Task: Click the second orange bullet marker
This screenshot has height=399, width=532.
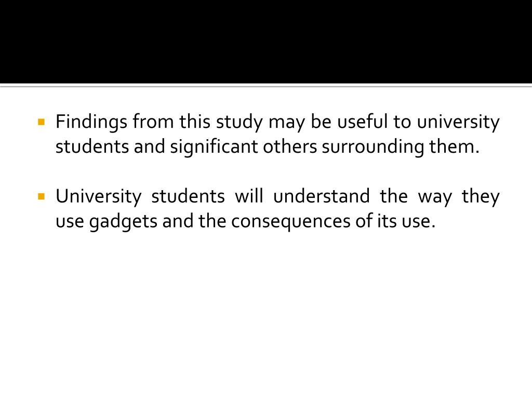Action: [42, 196]
